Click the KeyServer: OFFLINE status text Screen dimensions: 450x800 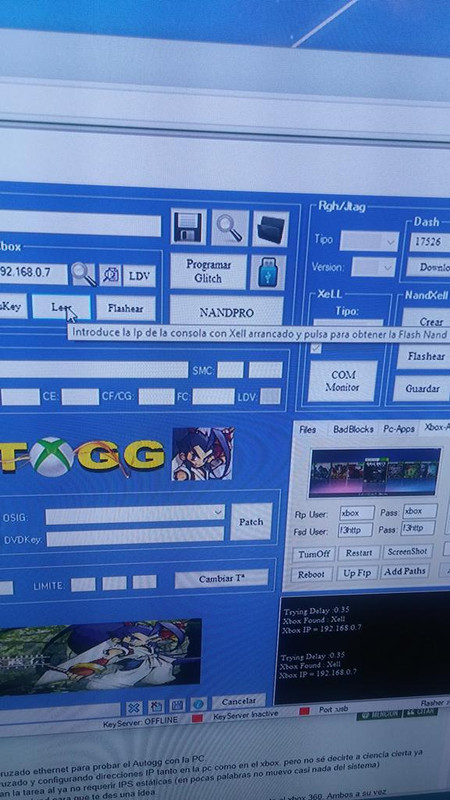coord(140,721)
